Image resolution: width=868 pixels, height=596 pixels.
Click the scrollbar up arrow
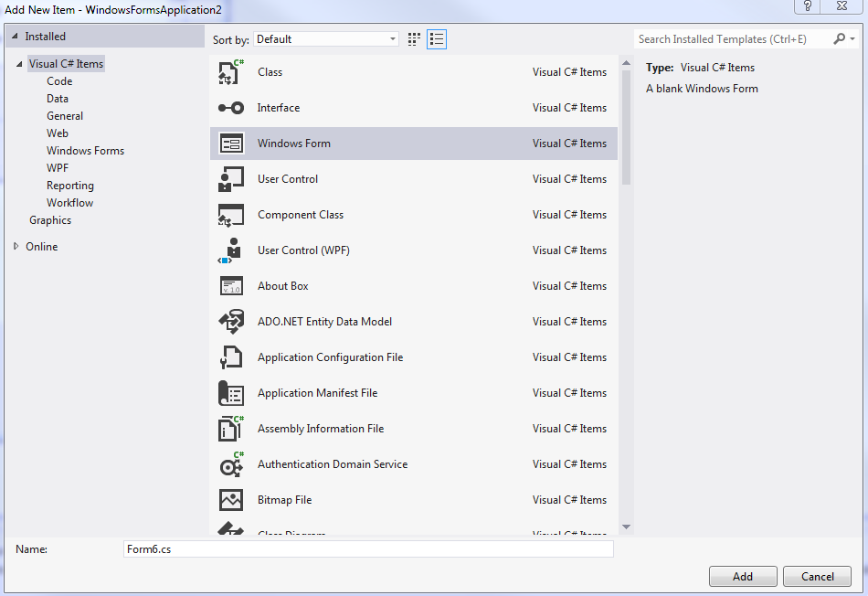point(626,63)
